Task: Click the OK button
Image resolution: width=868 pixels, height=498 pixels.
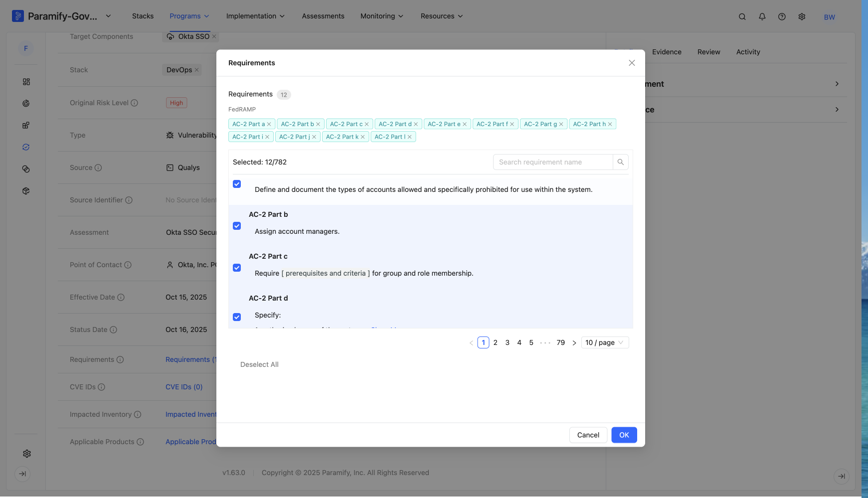Action: coord(624,435)
